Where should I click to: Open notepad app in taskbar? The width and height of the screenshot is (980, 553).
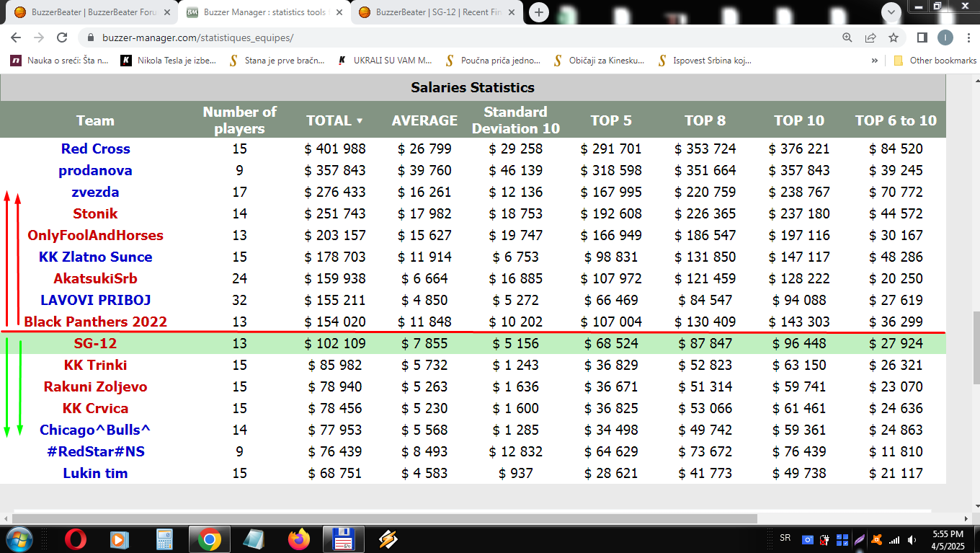254,539
